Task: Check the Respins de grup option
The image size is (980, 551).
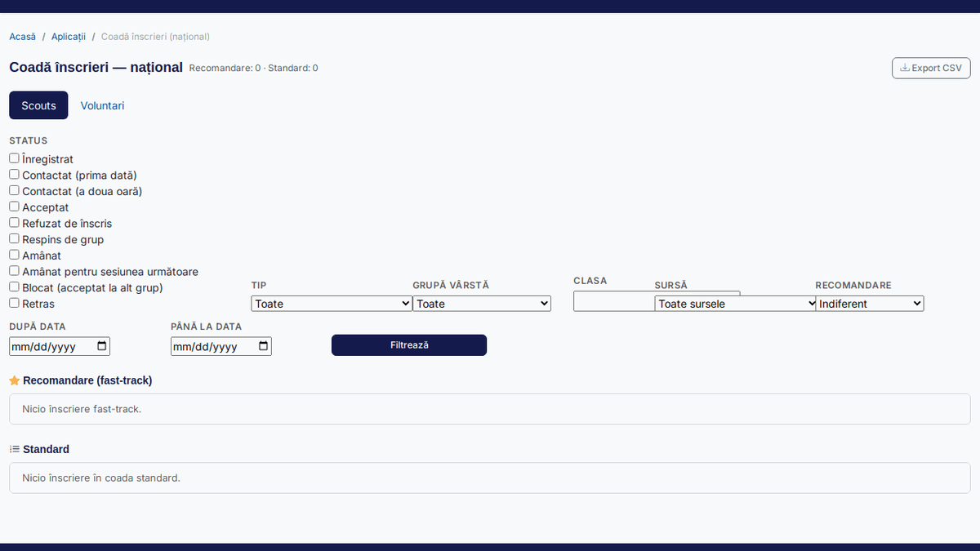Action: click(14, 238)
